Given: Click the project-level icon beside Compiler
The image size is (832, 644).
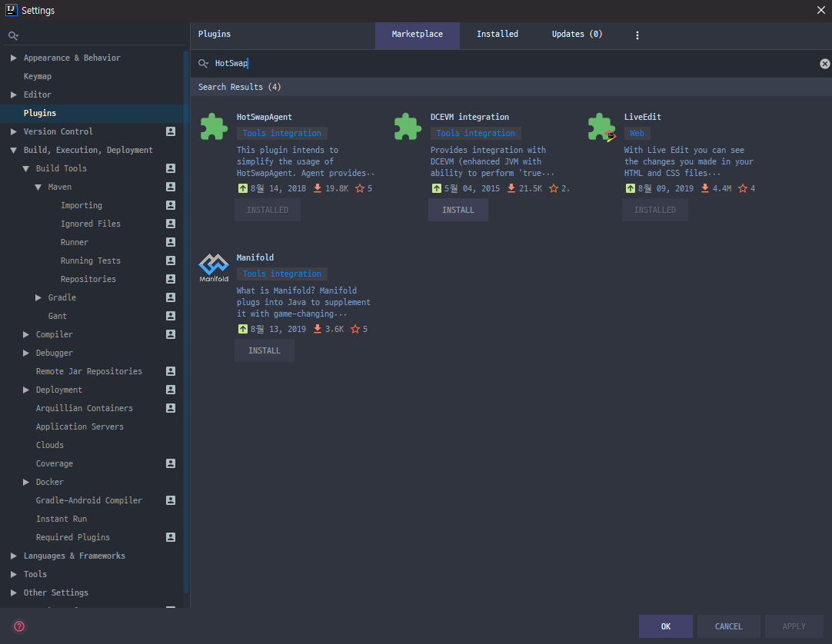Looking at the screenshot, I should [x=171, y=334].
